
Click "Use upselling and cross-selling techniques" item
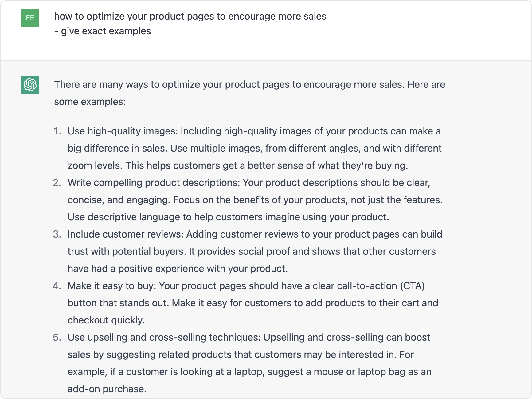249,363
